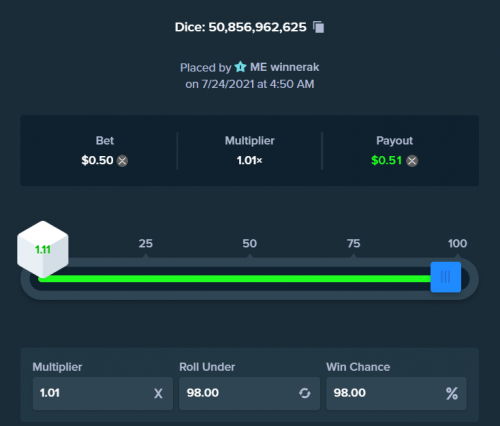Copy the dice bet ID icon
The height and width of the screenshot is (426, 500).
[x=318, y=27]
